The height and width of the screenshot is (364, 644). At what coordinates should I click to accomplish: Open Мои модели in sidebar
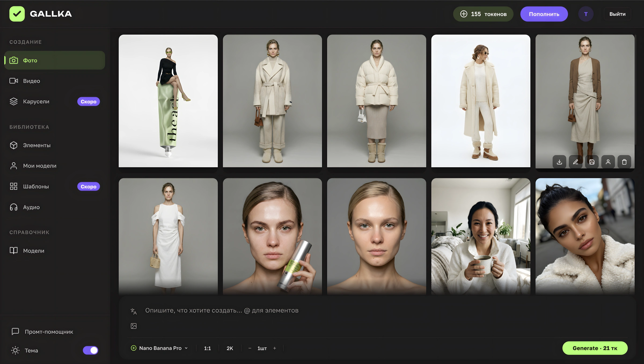40,166
